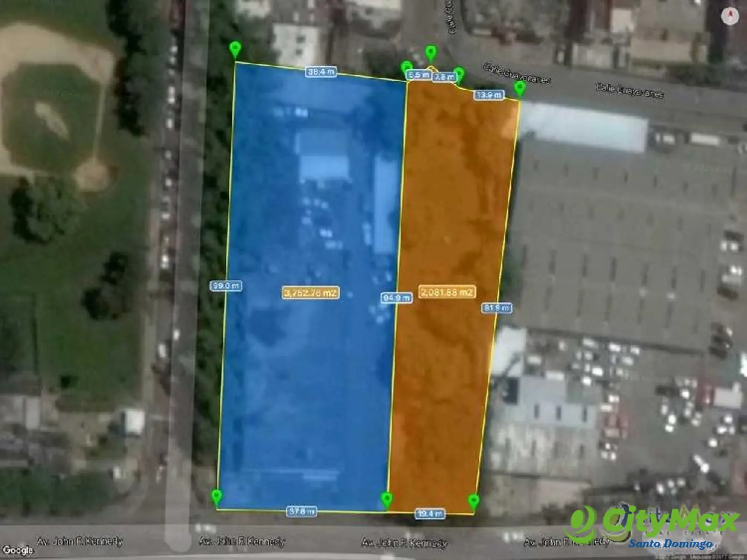This screenshot has width=747, height=560.
Task: Click the 3,752.76 m2 area label
Action: (311, 293)
